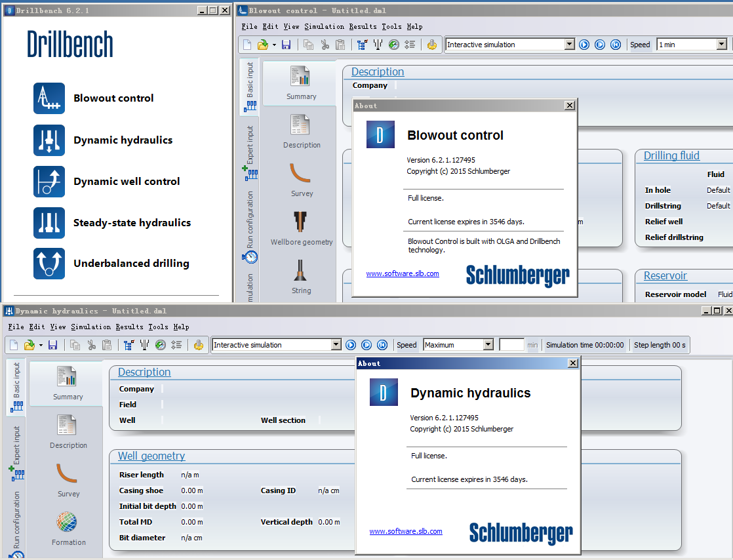The width and height of the screenshot is (733, 560).
Task: Open Description link in Dynamic hydraulics summary
Action: 144,372
